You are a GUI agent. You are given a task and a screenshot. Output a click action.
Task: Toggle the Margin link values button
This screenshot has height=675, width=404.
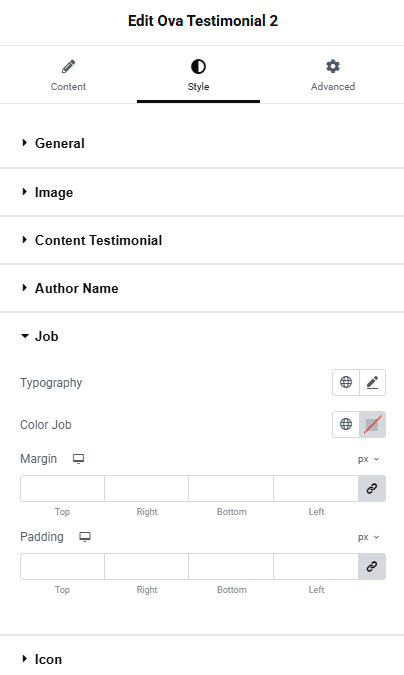[372, 489]
